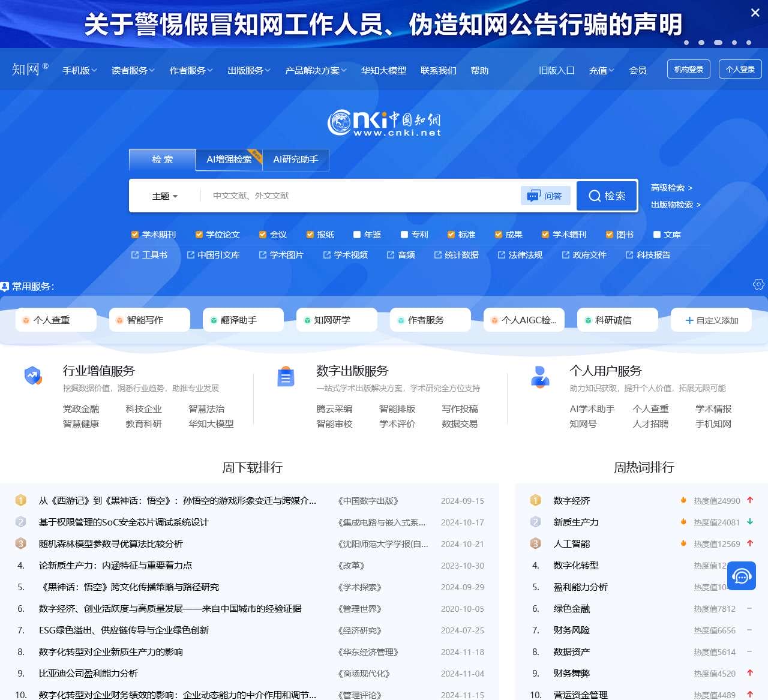
Task: Select the first banner carousel dot
Action: click(x=686, y=43)
